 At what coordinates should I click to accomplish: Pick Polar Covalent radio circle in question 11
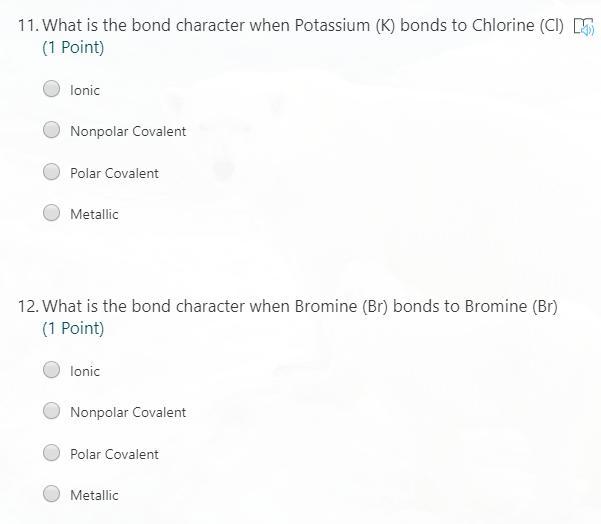[x=52, y=172]
